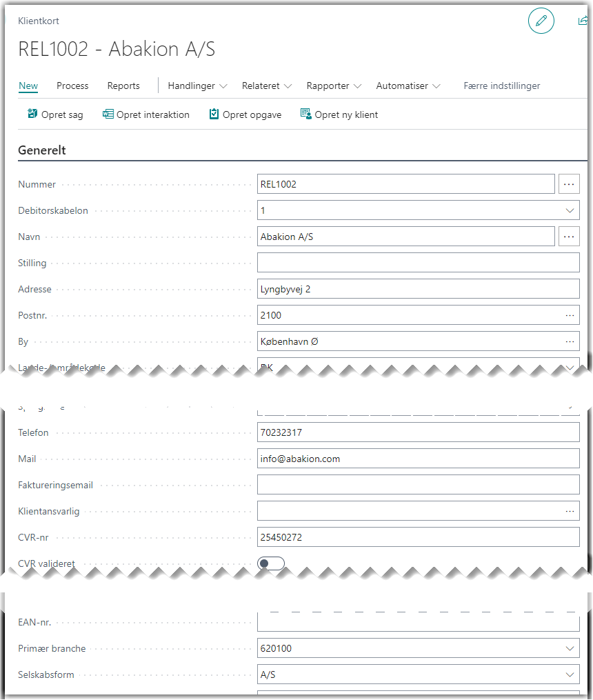Click the Klientkort page caption
Image resolution: width=593 pixels, height=700 pixels.
tap(39, 21)
